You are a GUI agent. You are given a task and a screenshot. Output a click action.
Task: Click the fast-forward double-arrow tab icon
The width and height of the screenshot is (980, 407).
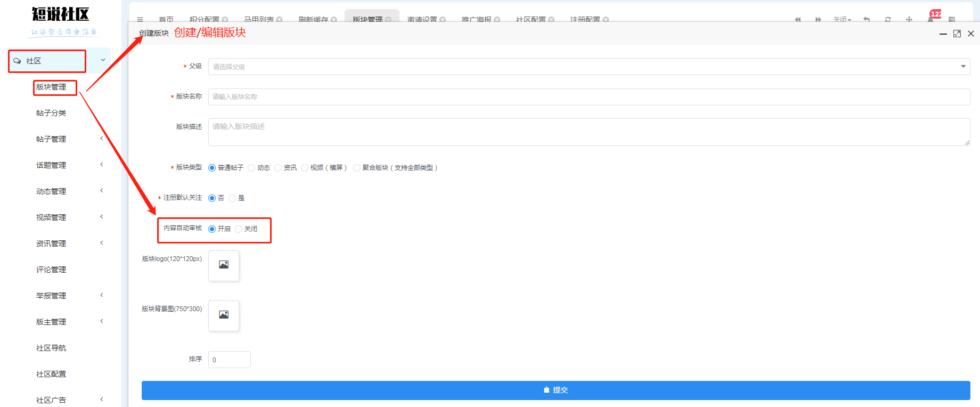[818, 19]
